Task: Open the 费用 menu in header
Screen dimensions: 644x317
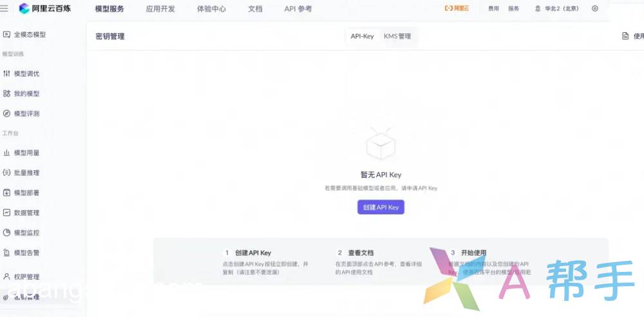Action: tap(493, 8)
